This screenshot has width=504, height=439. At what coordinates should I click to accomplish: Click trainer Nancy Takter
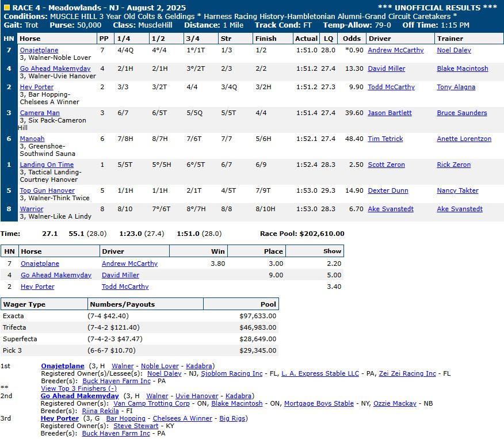pos(457,190)
